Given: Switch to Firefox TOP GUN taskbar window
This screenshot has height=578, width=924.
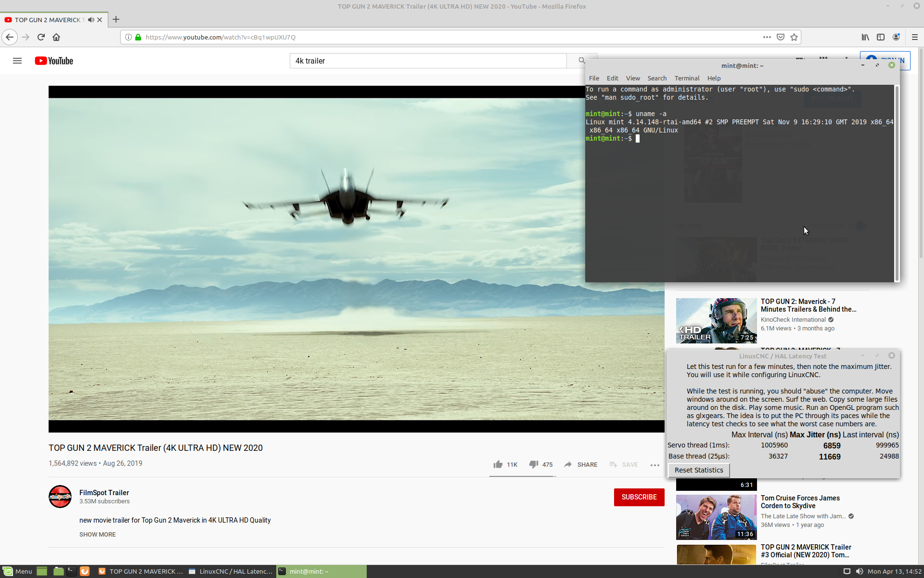Looking at the screenshot, I should (x=141, y=571).
